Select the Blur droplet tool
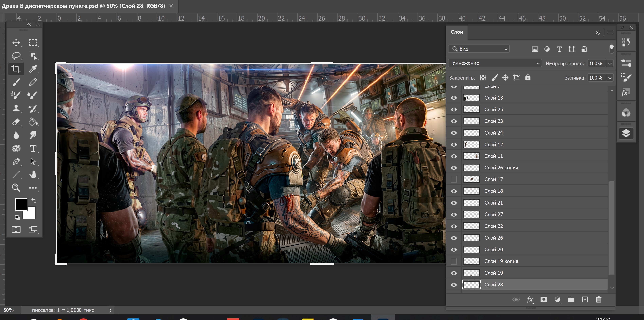644x320 pixels. point(16,135)
